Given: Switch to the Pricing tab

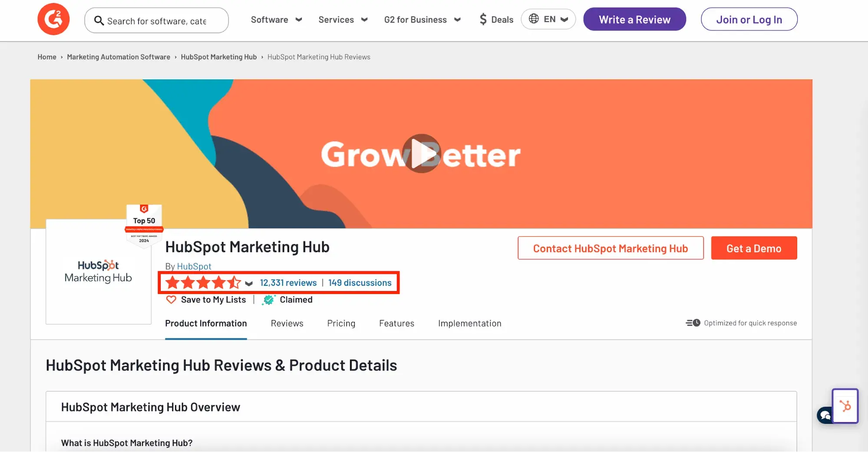Looking at the screenshot, I should [x=341, y=324].
